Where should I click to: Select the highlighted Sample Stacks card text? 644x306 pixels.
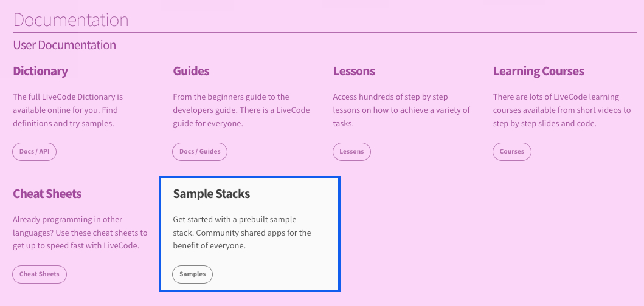click(x=242, y=233)
